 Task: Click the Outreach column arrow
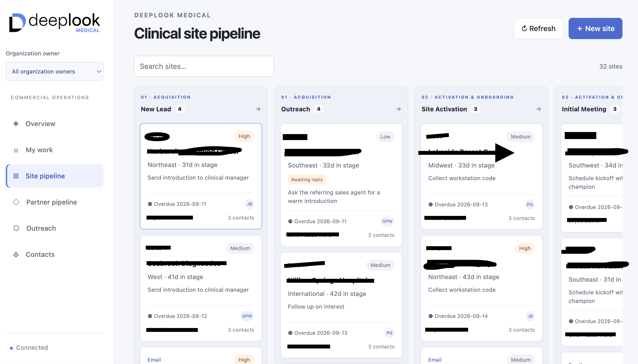pos(398,109)
